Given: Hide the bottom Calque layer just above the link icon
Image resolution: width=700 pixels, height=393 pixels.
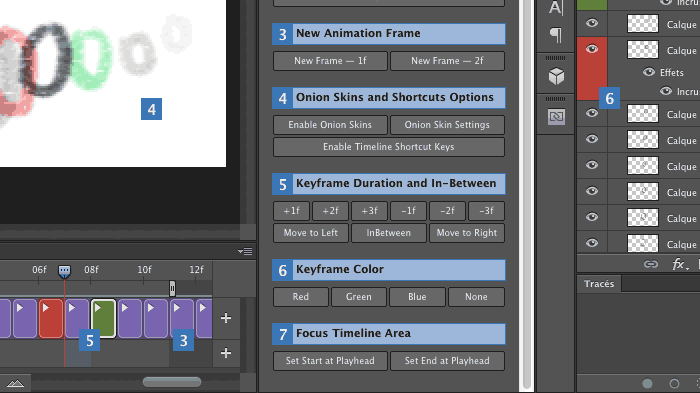Looking at the screenshot, I should point(592,243).
